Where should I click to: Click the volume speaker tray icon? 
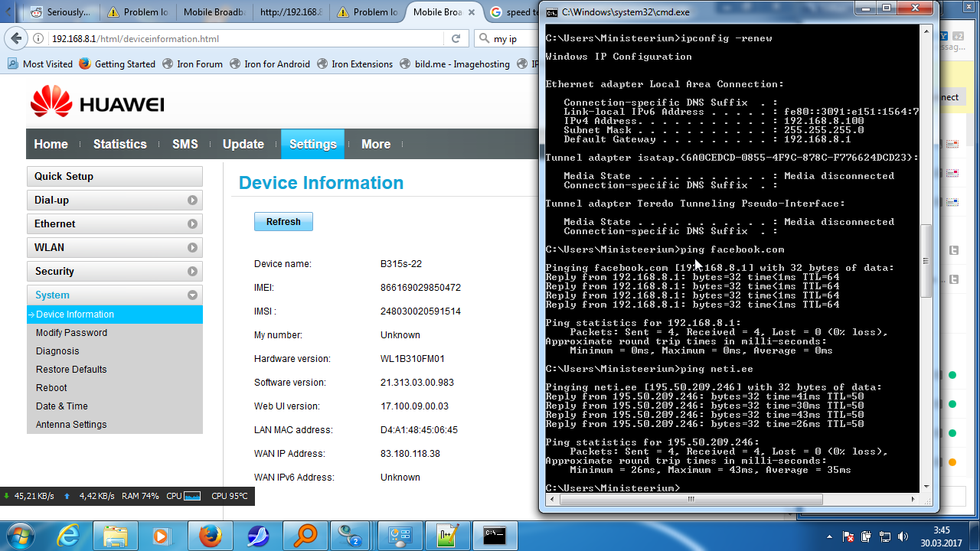tap(903, 536)
